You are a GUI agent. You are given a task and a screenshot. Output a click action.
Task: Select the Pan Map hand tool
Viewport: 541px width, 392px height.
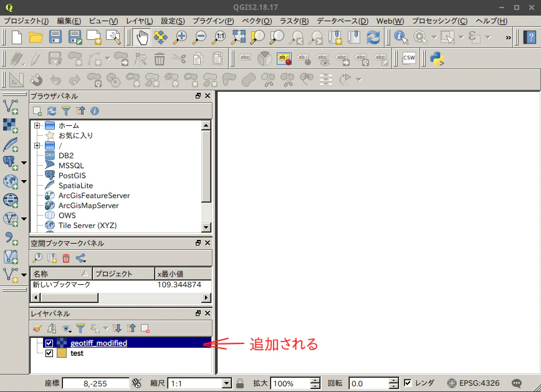click(141, 37)
